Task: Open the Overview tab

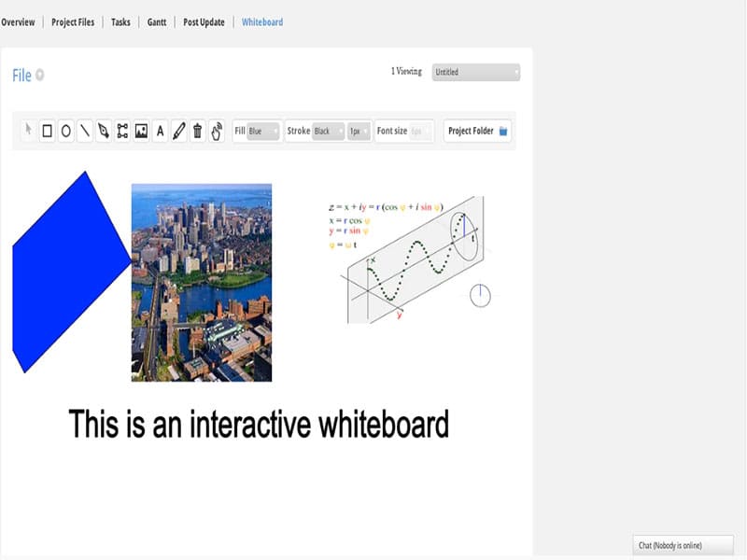Action: [18, 21]
